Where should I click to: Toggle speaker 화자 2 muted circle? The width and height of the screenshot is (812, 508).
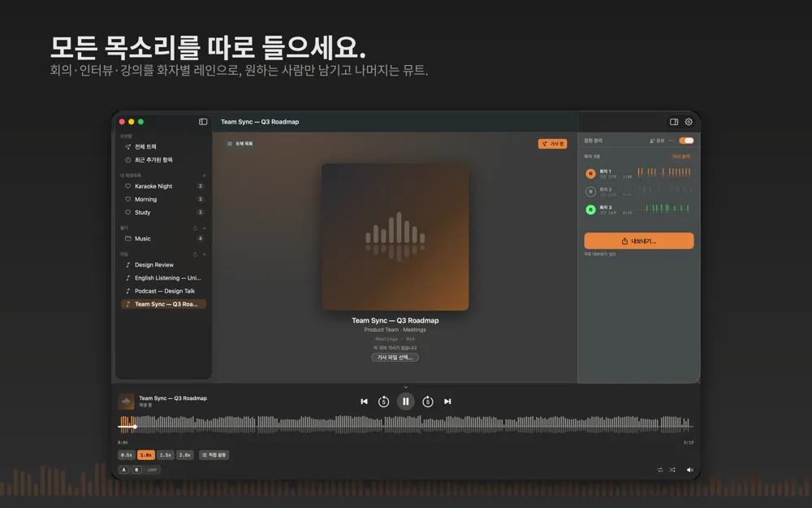click(590, 192)
